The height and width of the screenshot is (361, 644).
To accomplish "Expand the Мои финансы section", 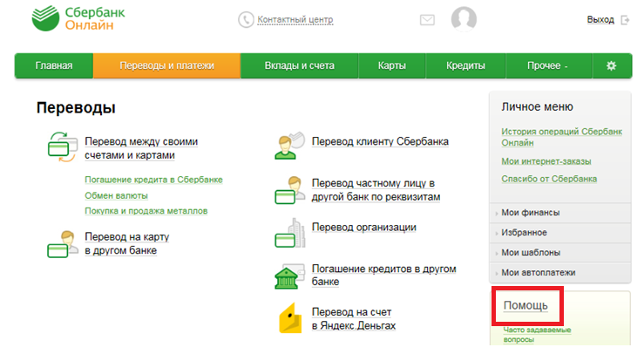I will coord(560,213).
